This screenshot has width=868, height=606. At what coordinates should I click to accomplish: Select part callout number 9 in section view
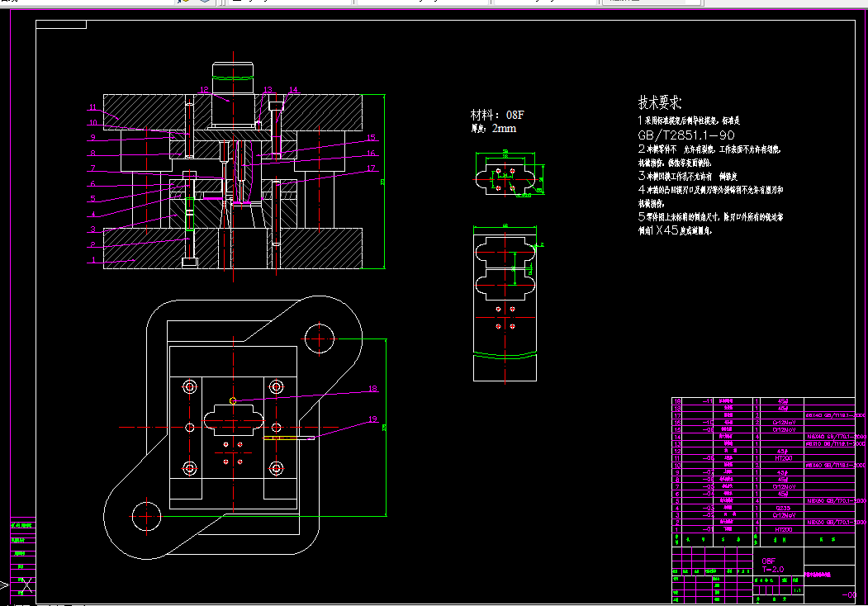(93, 137)
